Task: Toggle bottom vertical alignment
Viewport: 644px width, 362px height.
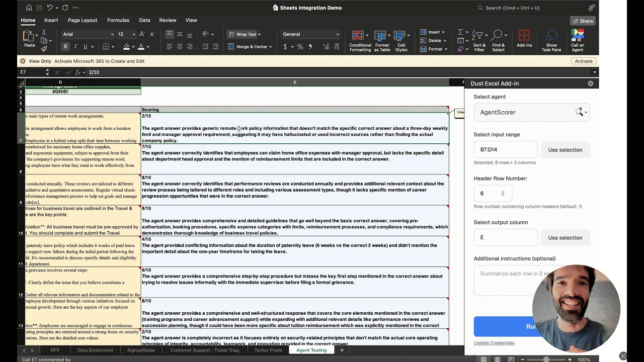Action: click(190, 34)
